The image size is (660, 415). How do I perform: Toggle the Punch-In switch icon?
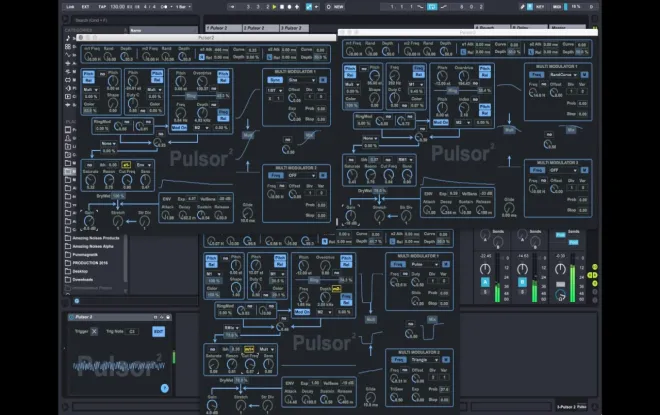[420, 7]
